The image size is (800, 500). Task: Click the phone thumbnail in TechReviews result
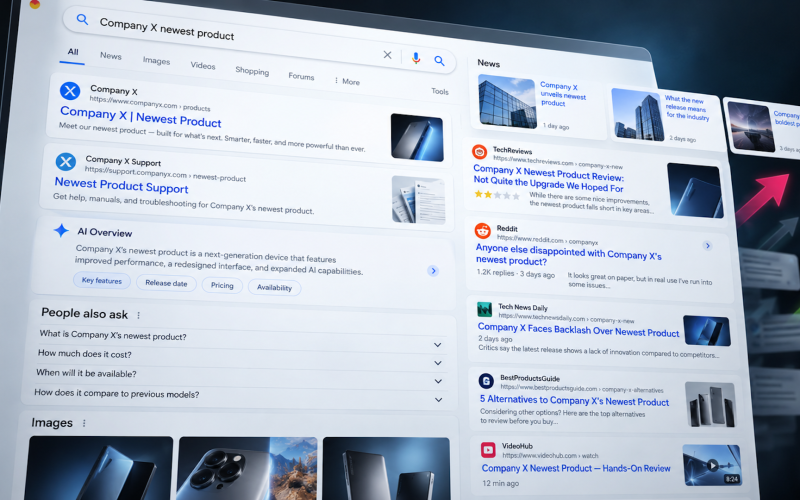(x=695, y=191)
